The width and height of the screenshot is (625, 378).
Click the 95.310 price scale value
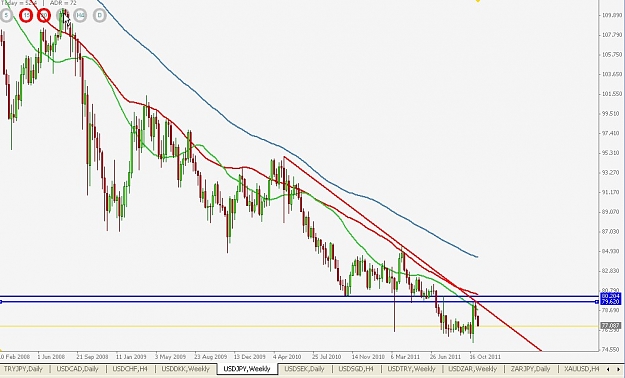point(611,153)
